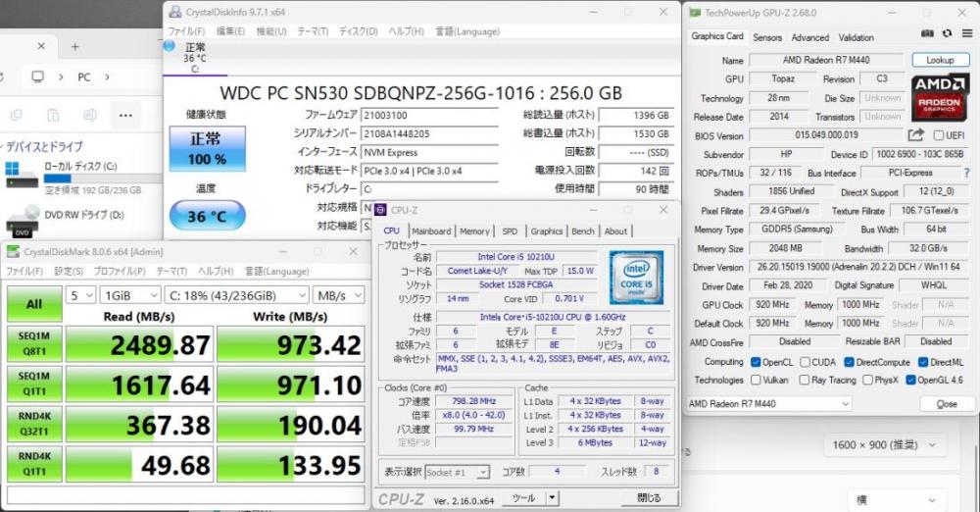Open the C: 18% drive selection dropdown
This screenshot has height=512, width=980.
point(237,295)
